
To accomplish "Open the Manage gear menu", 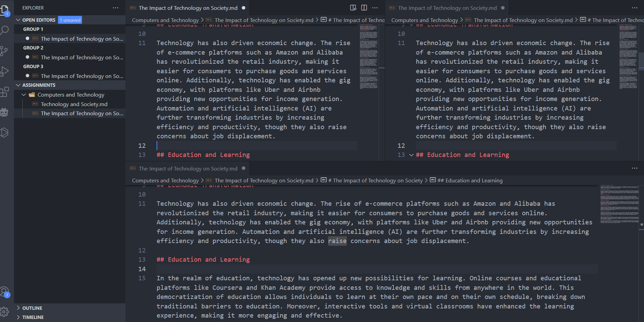I will (5, 311).
